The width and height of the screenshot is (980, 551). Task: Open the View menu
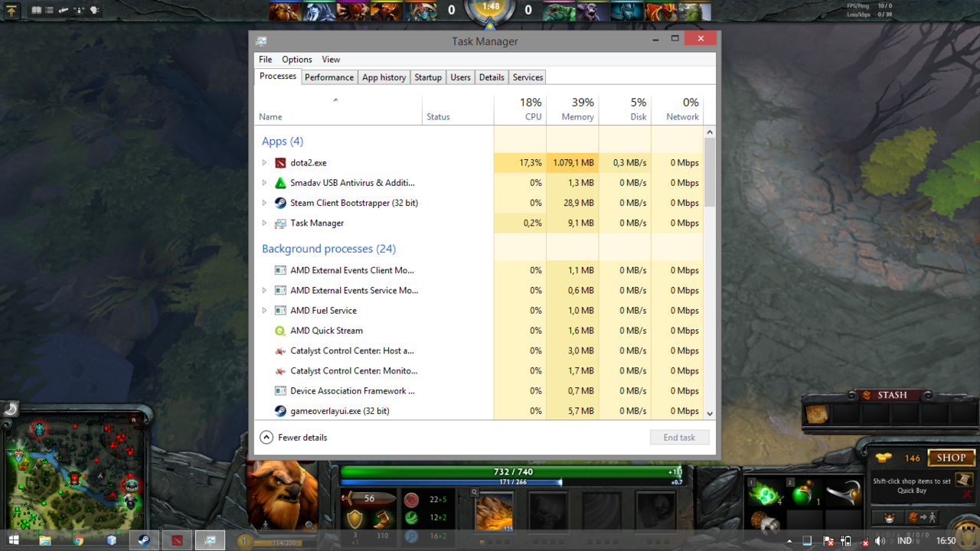point(331,60)
